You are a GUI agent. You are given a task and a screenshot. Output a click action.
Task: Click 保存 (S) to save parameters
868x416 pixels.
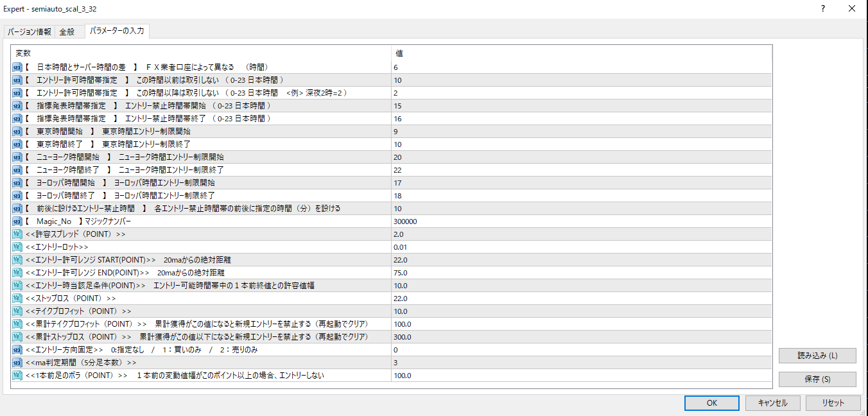pos(817,379)
